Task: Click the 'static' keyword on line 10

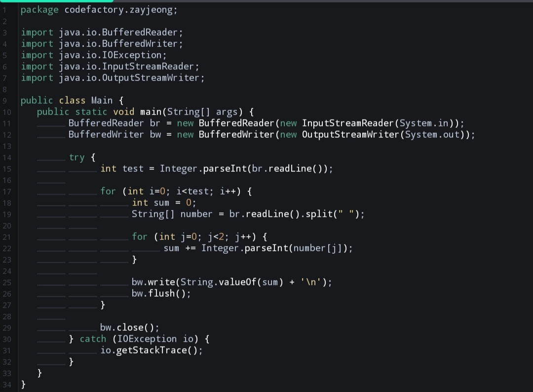Action: [91, 112]
